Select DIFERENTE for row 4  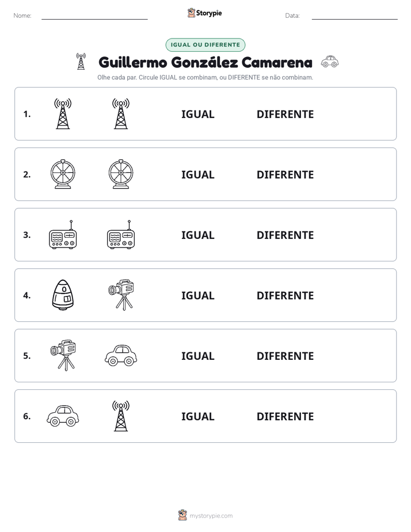[x=285, y=295]
